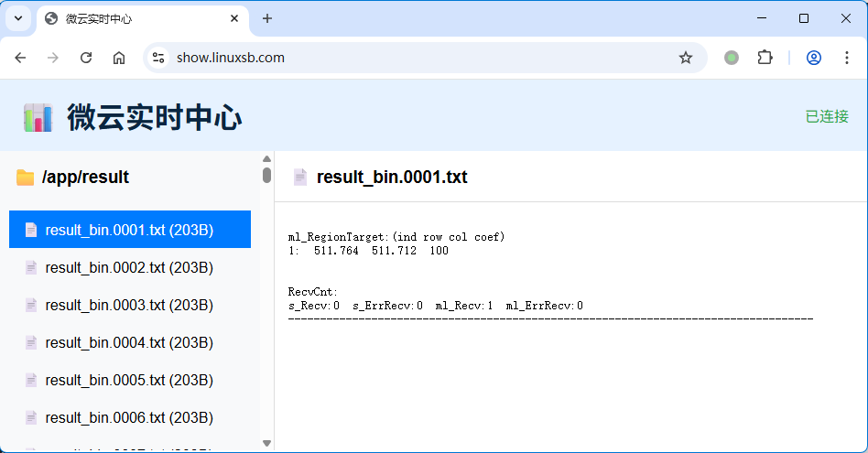The image size is (868, 453).
Task: Select result_bin.0004.txt file entry
Action: point(129,342)
